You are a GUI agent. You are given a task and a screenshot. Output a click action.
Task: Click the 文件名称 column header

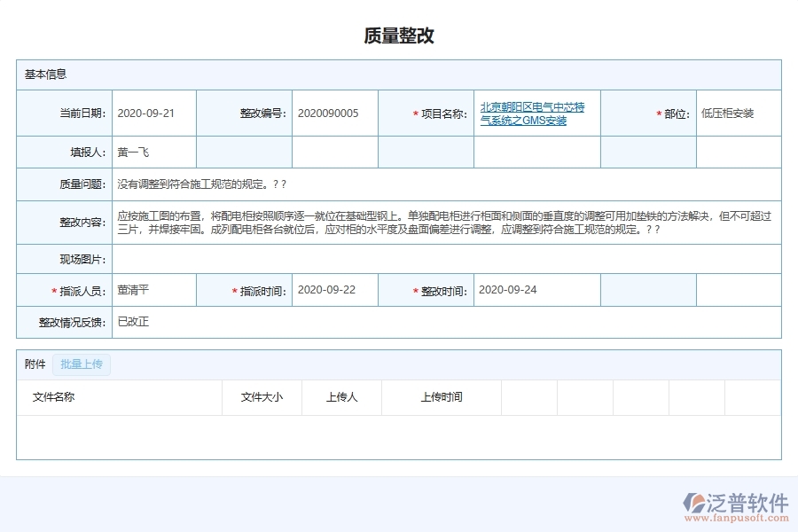coord(51,397)
